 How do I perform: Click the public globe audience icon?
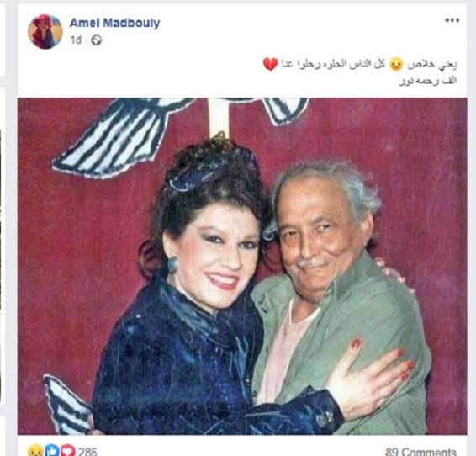(96, 40)
